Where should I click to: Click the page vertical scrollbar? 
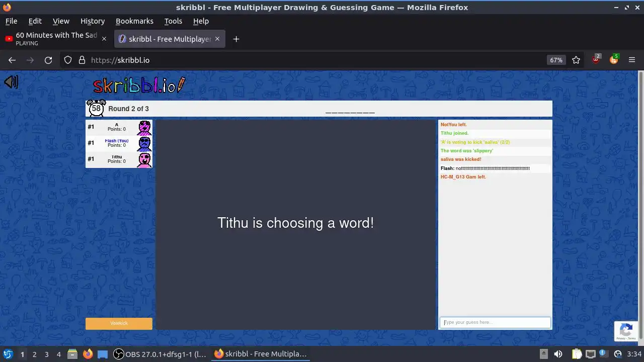coord(640,206)
